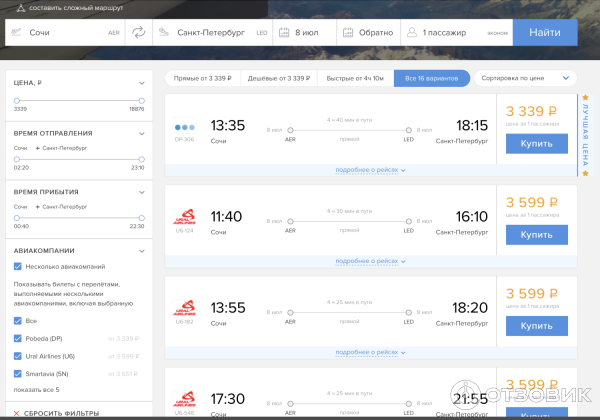Screen dimensions: 600x420
Task: Uncheck Smartavia (5N) checkbox
Action: click(18, 373)
